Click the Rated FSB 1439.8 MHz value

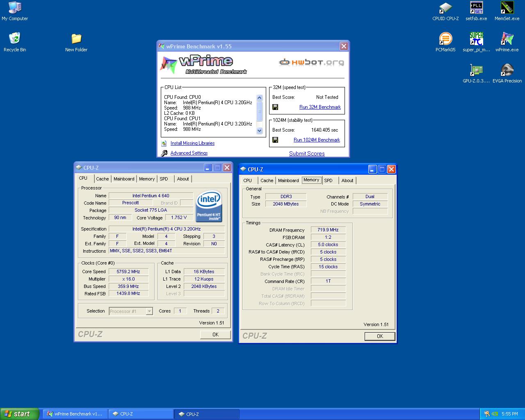tap(128, 294)
